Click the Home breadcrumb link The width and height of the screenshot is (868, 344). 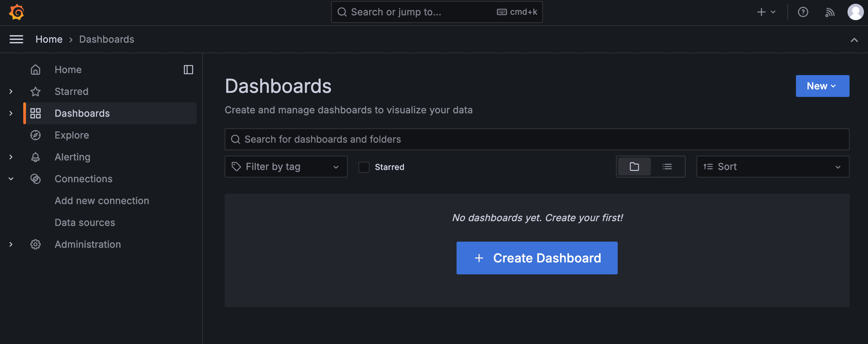49,39
